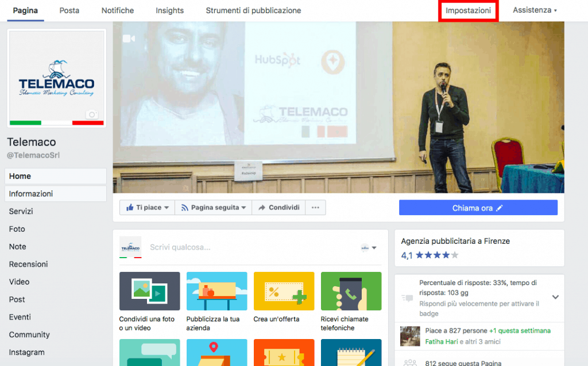
Task: Click the Ti piace like button
Action: point(147,208)
